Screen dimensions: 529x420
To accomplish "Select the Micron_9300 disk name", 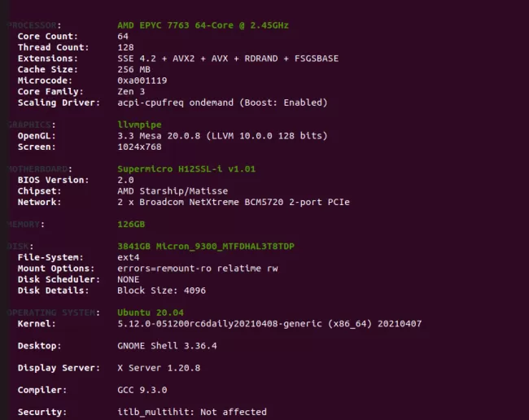I will coord(206,247).
